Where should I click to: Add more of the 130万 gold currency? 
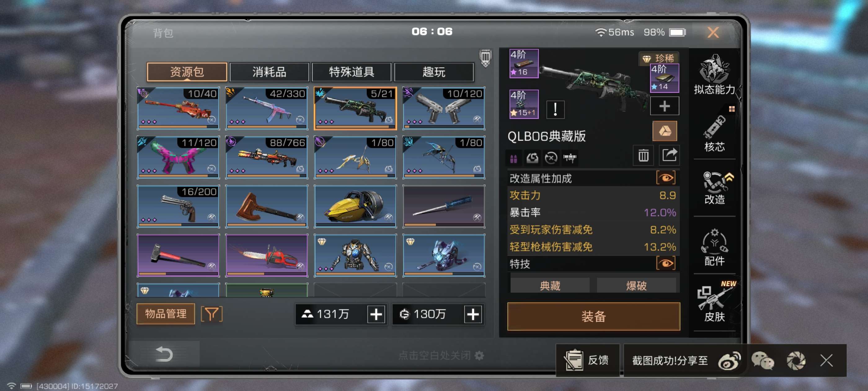pos(473,314)
